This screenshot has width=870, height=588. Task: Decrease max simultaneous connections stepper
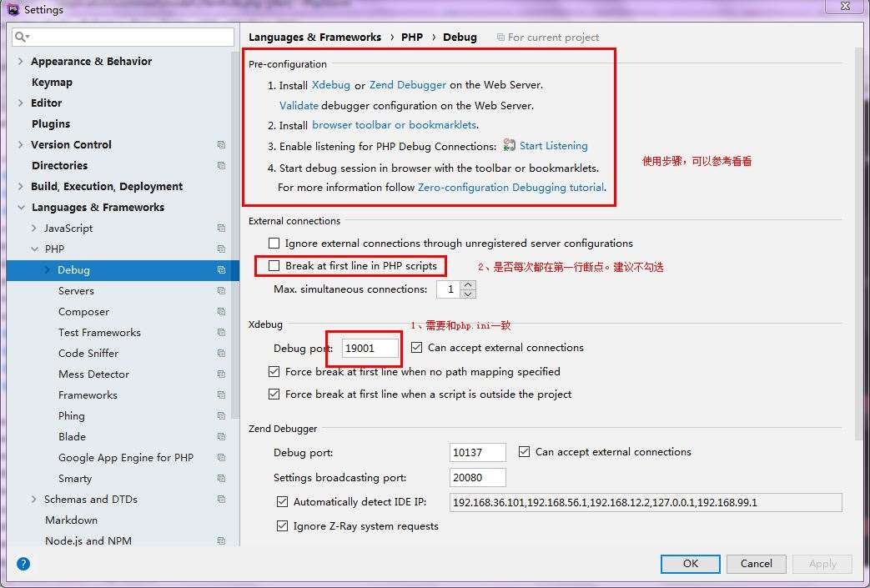coord(468,294)
